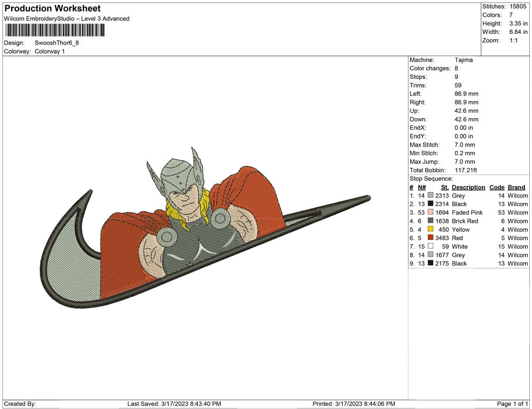Click the design name 'SwooshThor6_8'
The image size is (532, 409).
[x=56, y=43]
